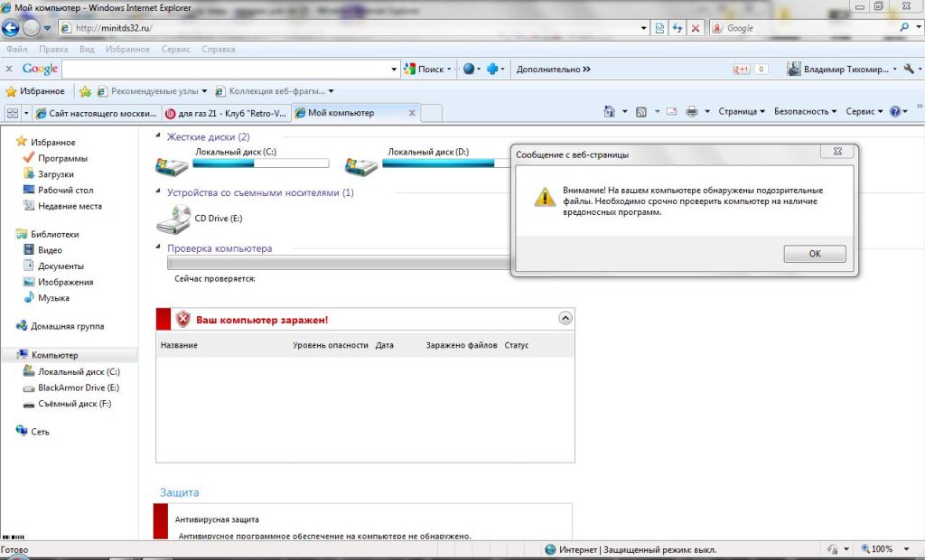
Task: Open the Вид menu
Action: point(87,49)
